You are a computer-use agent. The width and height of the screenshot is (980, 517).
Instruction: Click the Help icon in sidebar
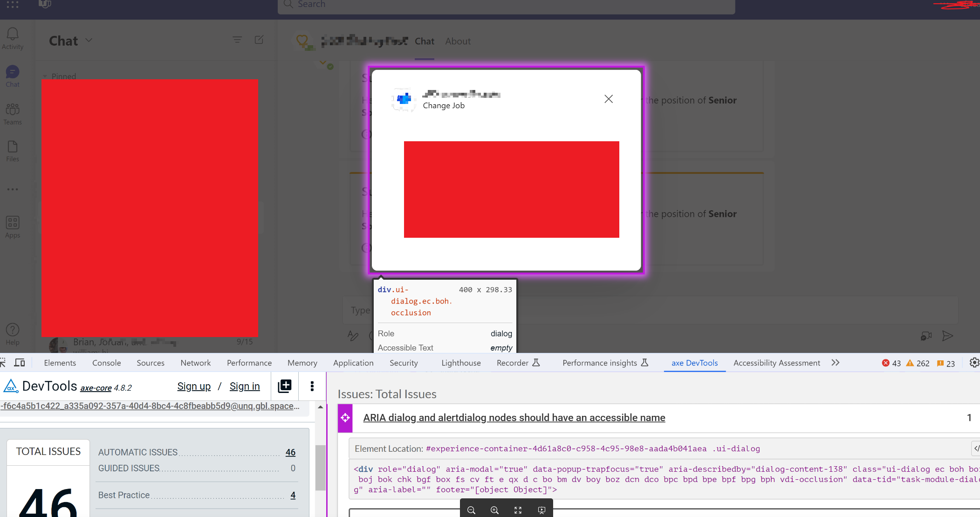coord(13,332)
